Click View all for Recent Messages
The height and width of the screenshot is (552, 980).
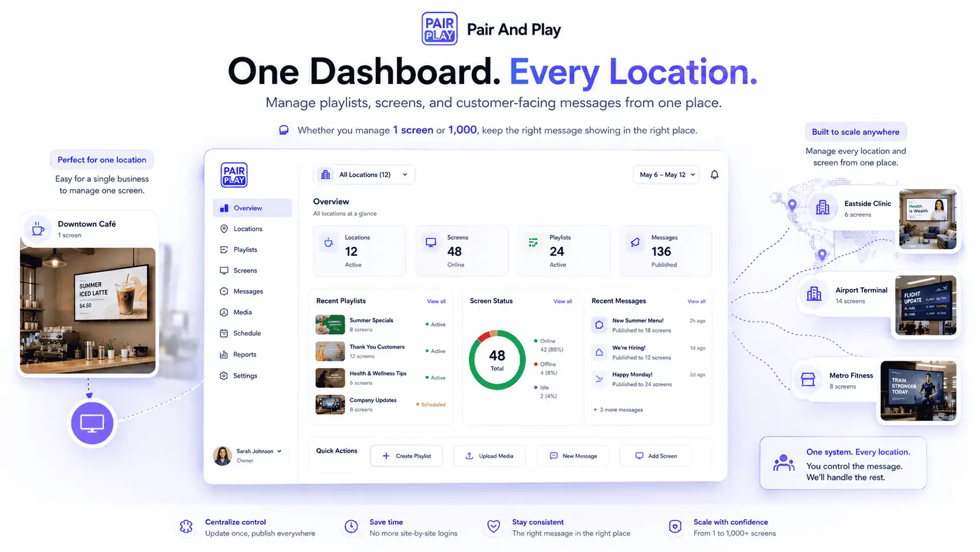click(696, 302)
